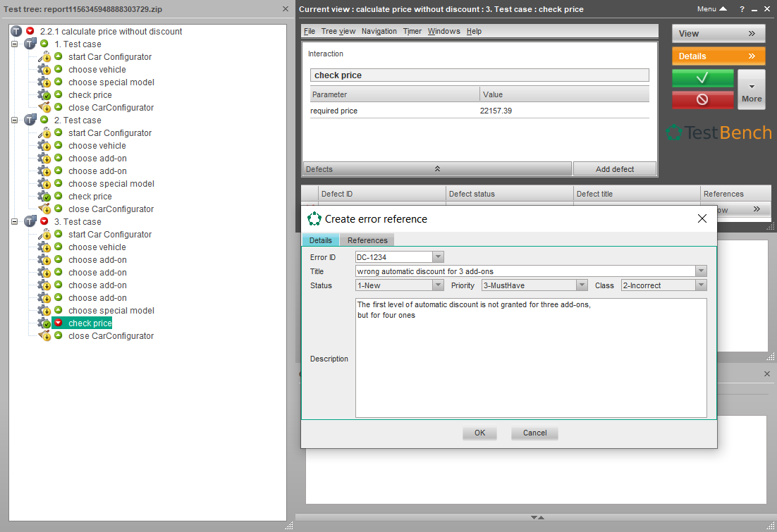Screen dimensions: 777x532
Task: Click double-arrow icon beside References column row
Action: point(756,209)
